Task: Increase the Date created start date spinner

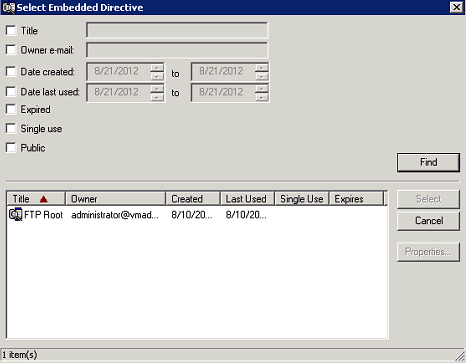Action: pyautogui.click(x=157, y=68)
